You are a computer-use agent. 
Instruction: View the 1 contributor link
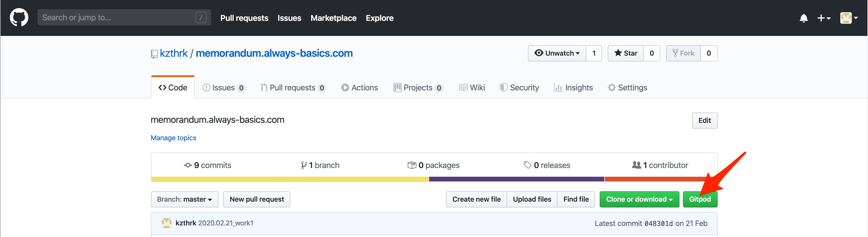(x=660, y=165)
